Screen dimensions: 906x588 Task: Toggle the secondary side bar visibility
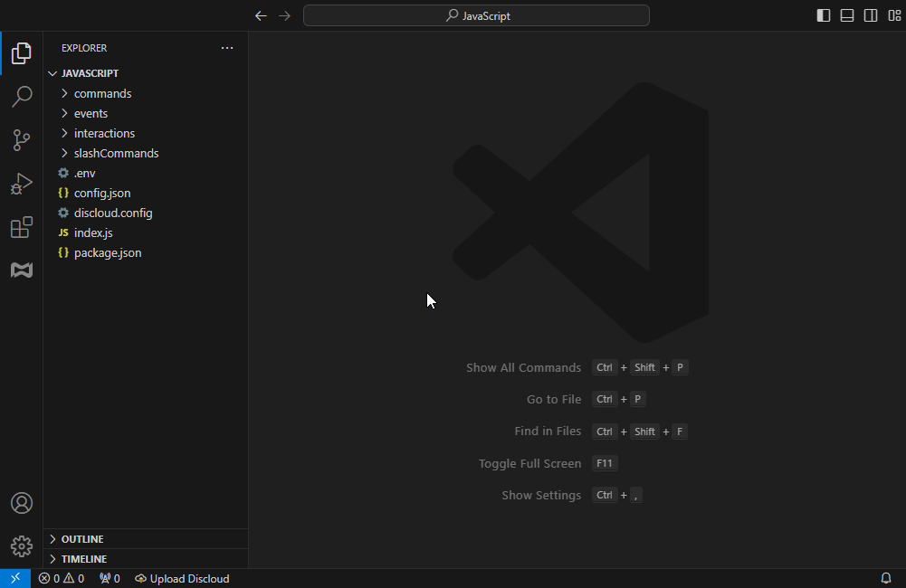871,15
